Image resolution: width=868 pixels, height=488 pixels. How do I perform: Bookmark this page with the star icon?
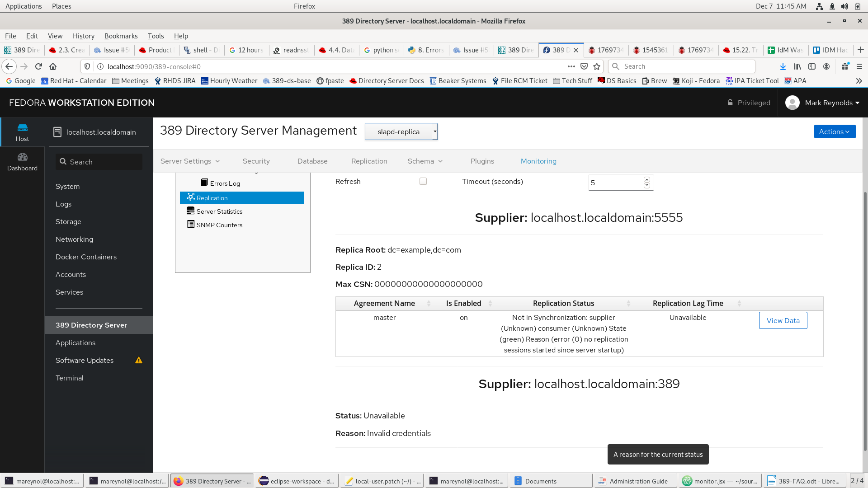coord(597,66)
